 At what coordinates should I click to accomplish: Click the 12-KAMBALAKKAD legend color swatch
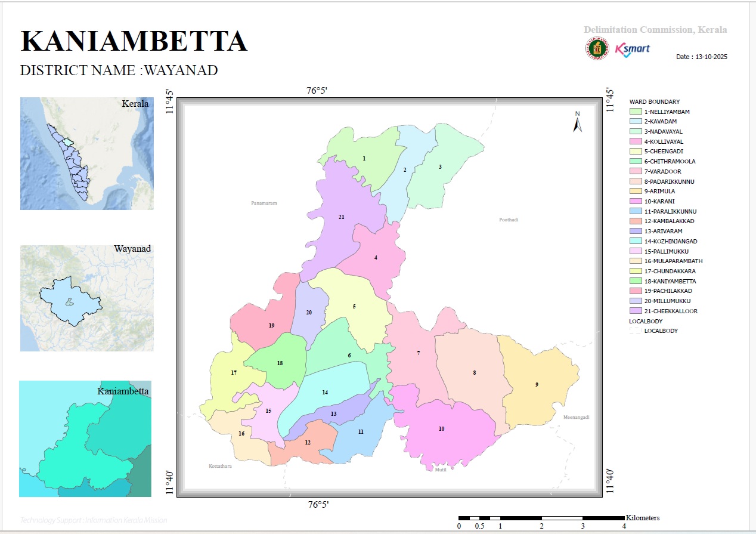tap(636, 221)
